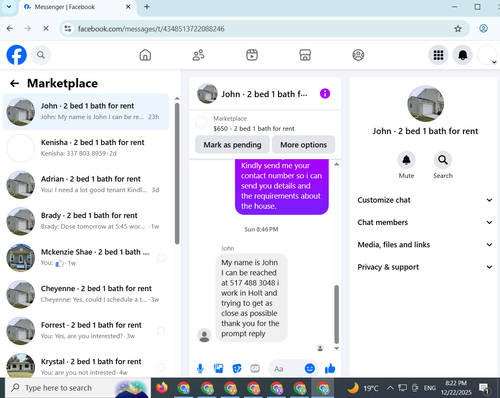This screenshot has width=500, height=398.
Task: Open the Forrest conversation
Action: pos(86,331)
